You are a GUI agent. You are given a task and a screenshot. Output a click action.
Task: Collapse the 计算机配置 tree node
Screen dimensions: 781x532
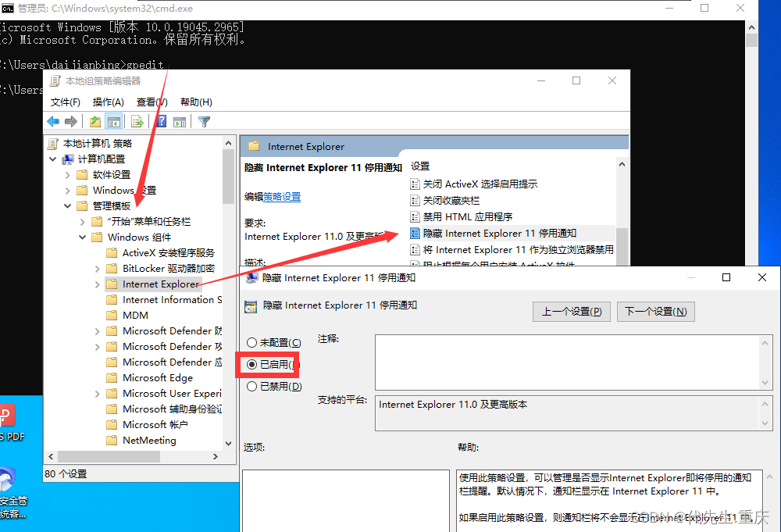(53, 159)
